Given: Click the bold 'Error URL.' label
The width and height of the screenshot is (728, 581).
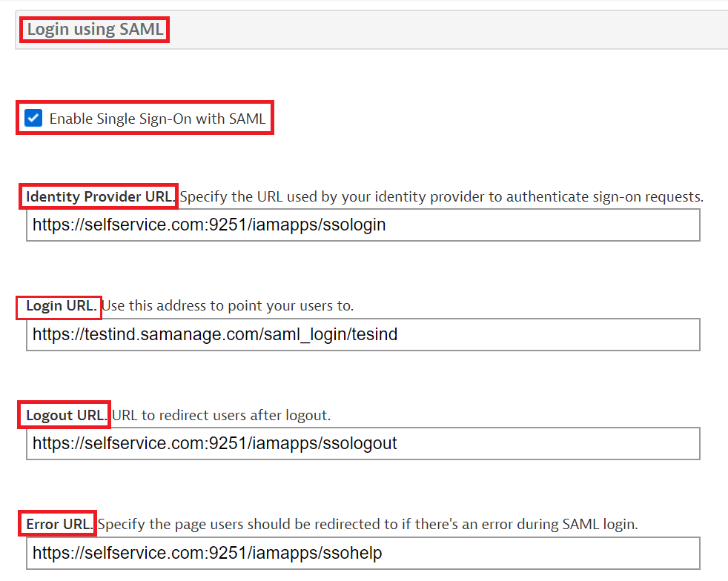Looking at the screenshot, I should 59,525.
